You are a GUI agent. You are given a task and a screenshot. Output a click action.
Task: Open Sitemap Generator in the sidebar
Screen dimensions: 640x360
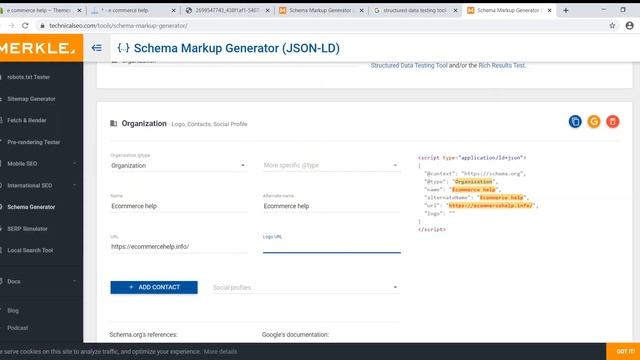[31, 99]
